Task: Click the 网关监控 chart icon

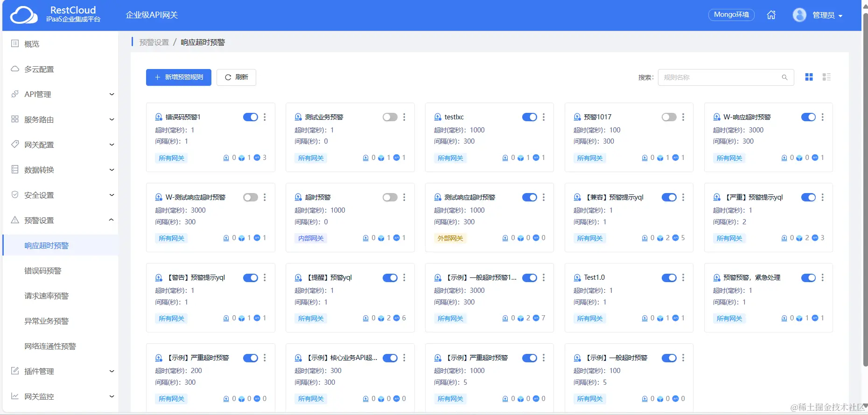Action: (x=15, y=396)
